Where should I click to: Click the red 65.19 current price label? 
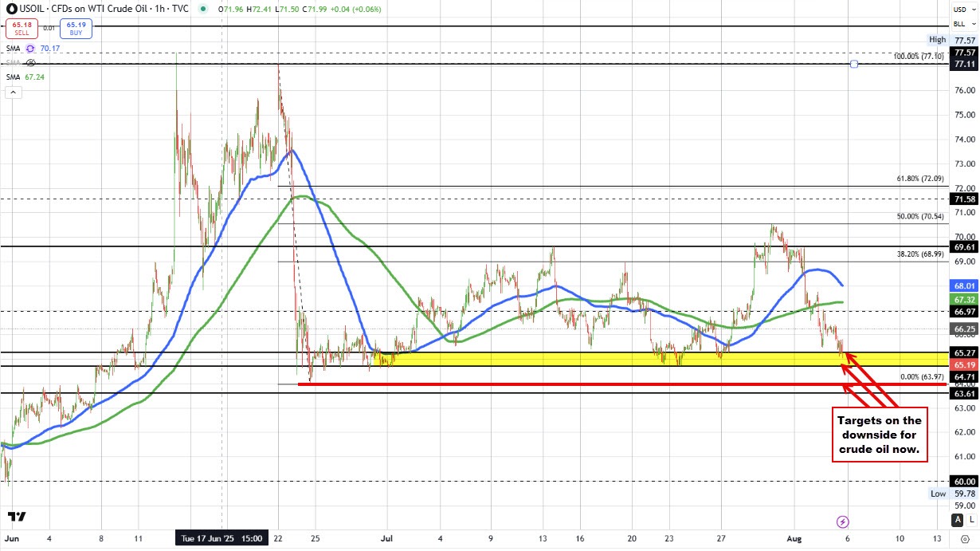[x=964, y=364]
